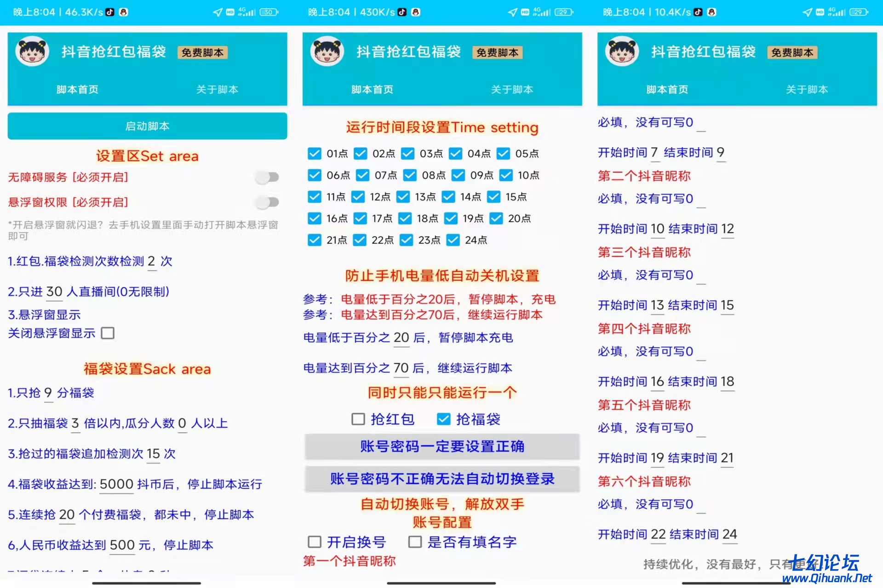Click 账号密码不正确无法自动切换登录 button
The image size is (883, 588).
tap(442, 479)
